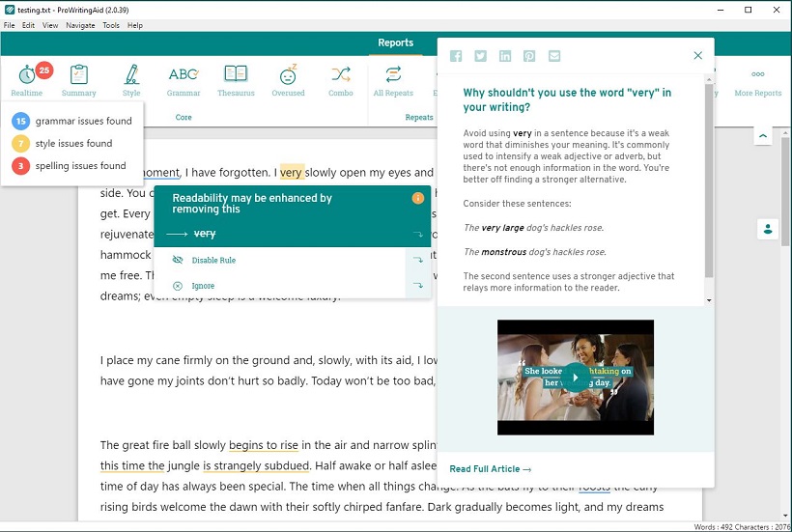Click 'spelling issues found' text

click(80, 165)
